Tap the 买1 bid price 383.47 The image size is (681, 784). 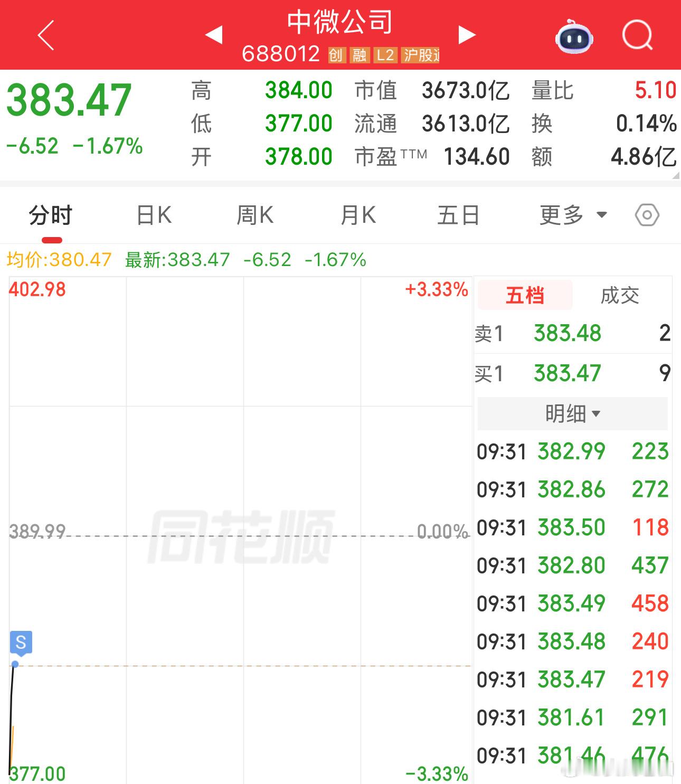click(567, 373)
